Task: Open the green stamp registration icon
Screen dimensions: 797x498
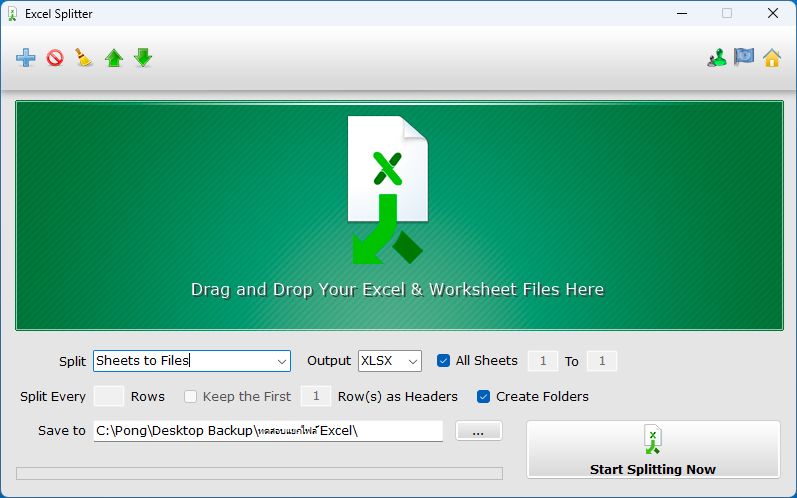Action: (x=717, y=58)
